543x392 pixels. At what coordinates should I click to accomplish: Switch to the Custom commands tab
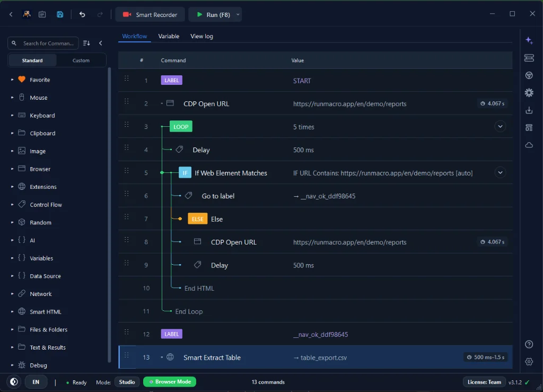pyautogui.click(x=81, y=60)
